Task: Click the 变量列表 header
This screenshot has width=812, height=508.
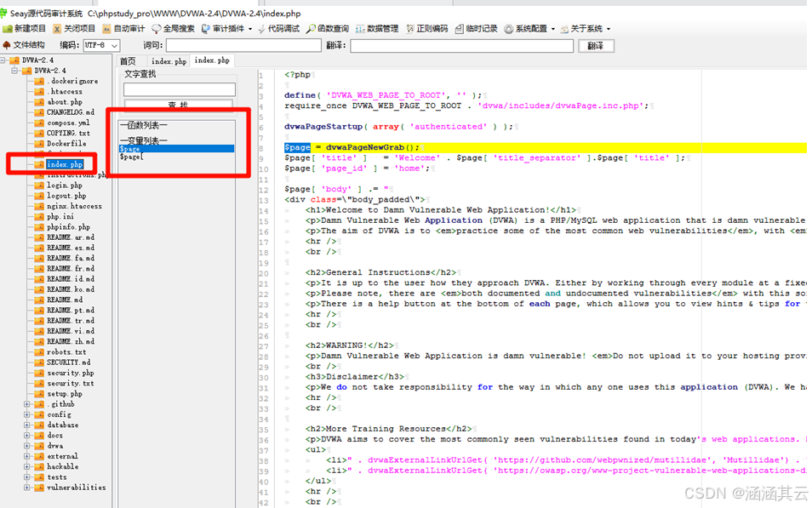Action: point(144,141)
